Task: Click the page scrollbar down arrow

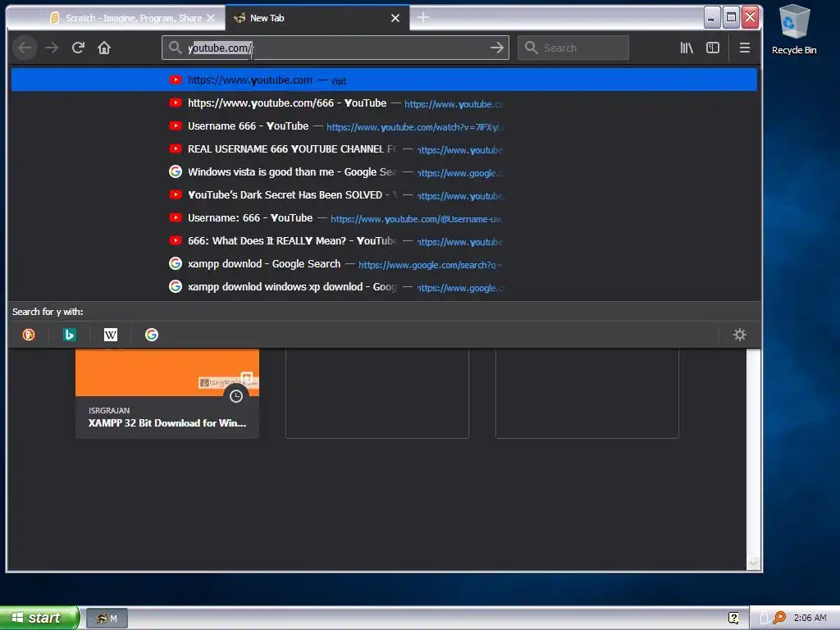Action: pos(754,563)
